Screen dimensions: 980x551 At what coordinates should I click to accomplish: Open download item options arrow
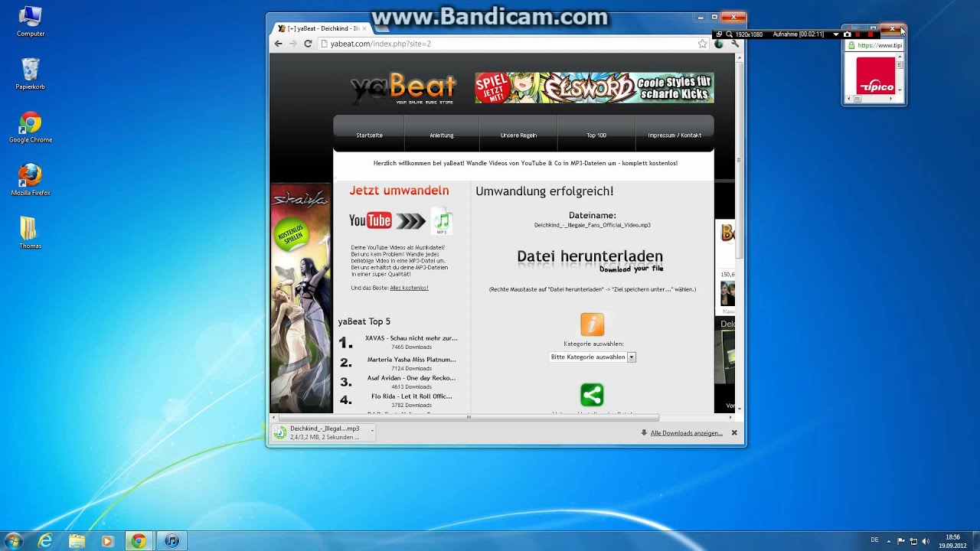[x=372, y=431]
